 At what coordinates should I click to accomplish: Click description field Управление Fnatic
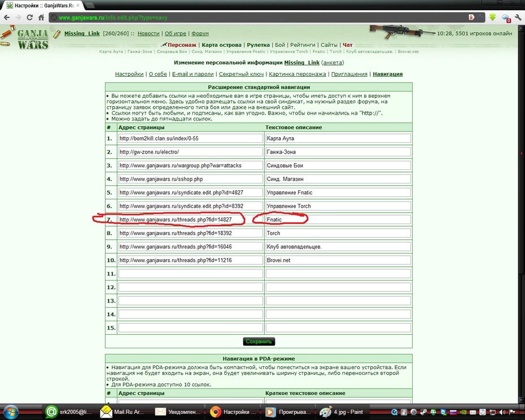[338, 193]
